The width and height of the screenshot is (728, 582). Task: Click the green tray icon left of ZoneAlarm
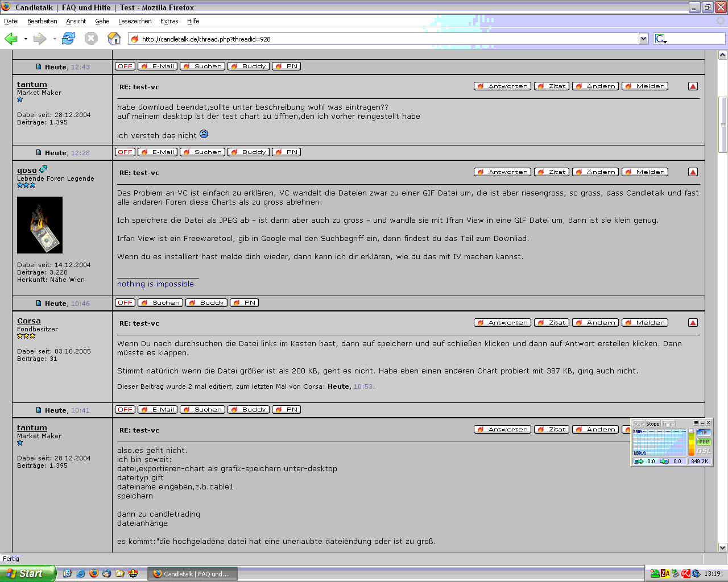pyautogui.click(x=655, y=573)
